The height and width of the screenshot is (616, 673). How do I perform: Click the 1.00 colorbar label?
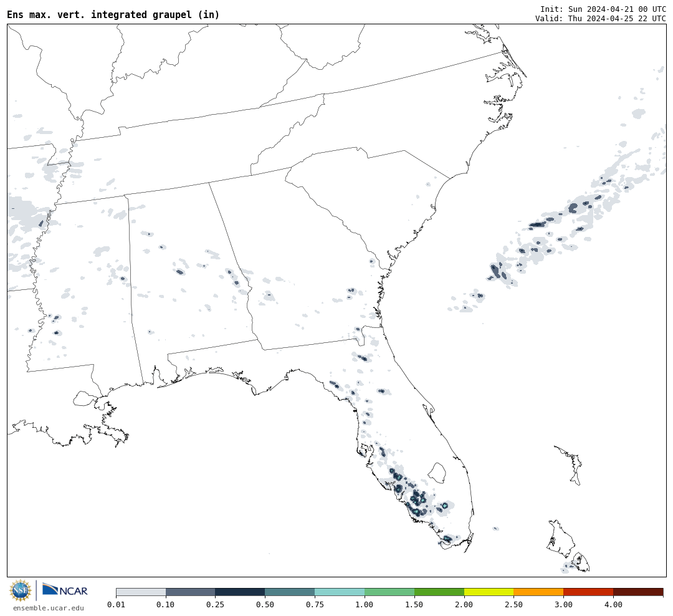pos(365,604)
